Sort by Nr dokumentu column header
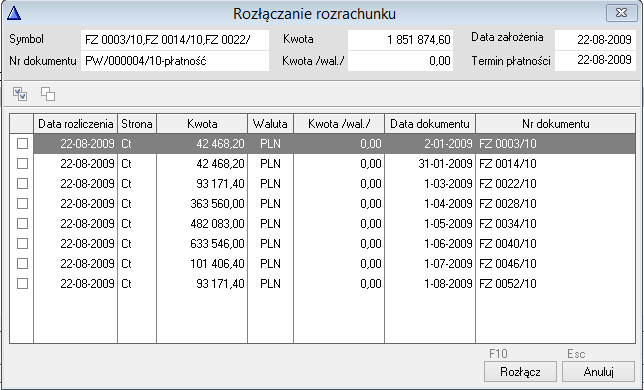 coord(556,124)
